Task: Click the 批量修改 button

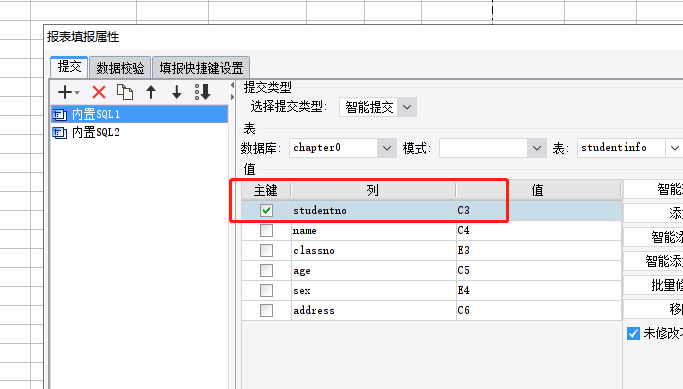Action: [653, 285]
